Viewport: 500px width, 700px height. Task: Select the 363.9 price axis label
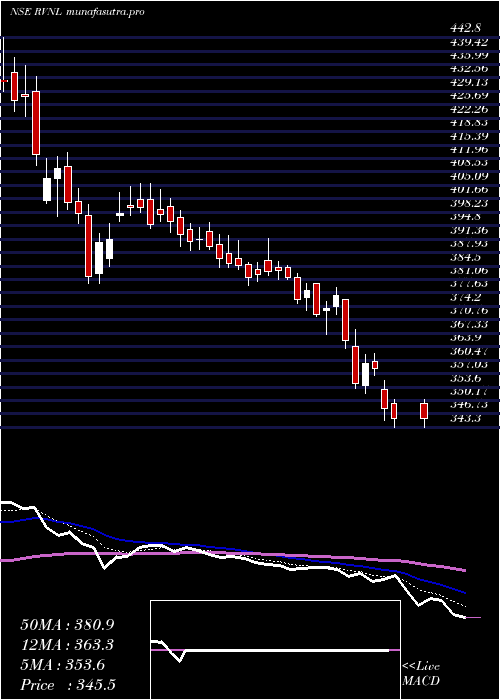(466, 337)
